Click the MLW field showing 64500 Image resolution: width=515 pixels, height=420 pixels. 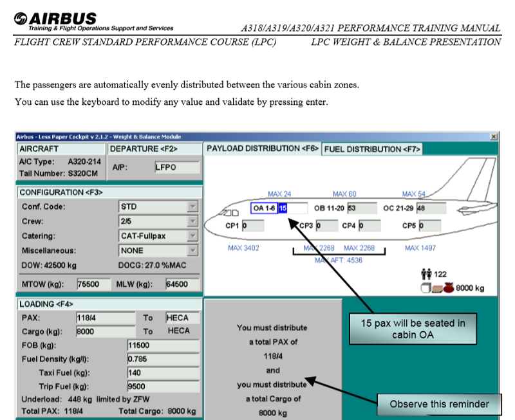182,284
